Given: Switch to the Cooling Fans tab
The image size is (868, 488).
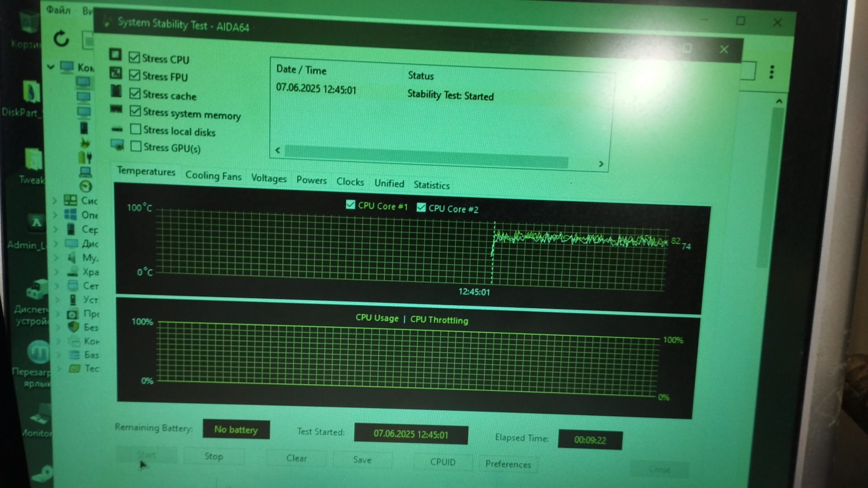Looking at the screenshot, I should pos(213,176).
